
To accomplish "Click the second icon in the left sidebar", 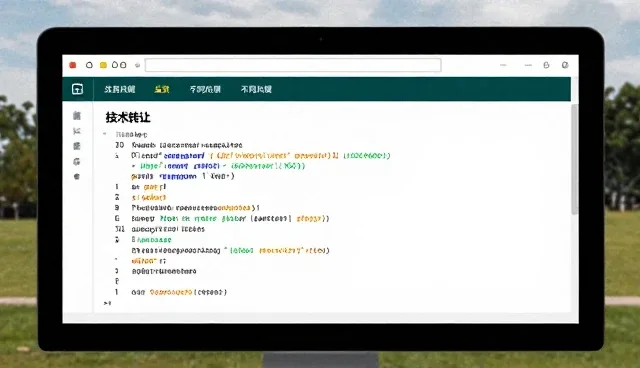I will [x=77, y=131].
